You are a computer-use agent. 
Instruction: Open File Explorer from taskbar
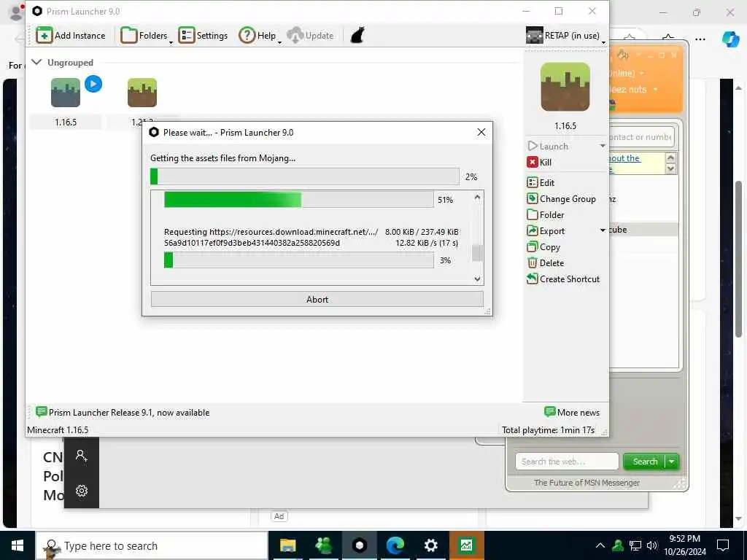(287, 545)
